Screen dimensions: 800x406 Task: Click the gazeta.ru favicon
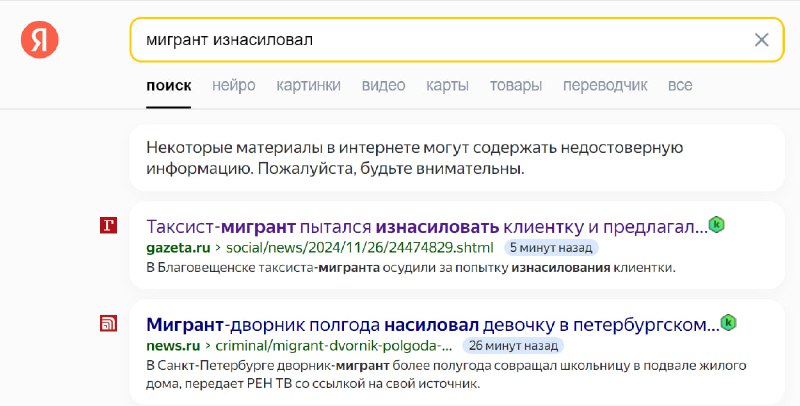(x=108, y=225)
